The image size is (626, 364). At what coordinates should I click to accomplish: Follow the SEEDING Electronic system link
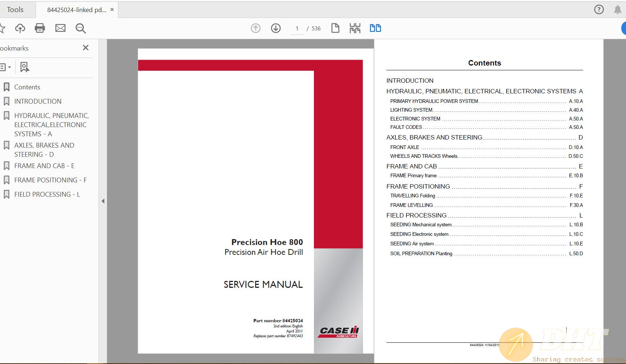(x=486, y=234)
